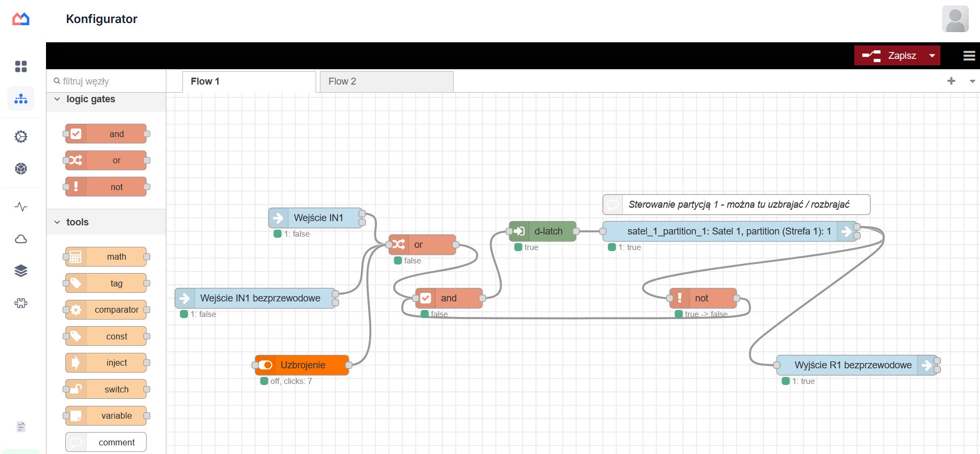The height and width of the screenshot is (454, 980).
Task: Add a new flow with the plus icon
Action: tap(951, 81)
